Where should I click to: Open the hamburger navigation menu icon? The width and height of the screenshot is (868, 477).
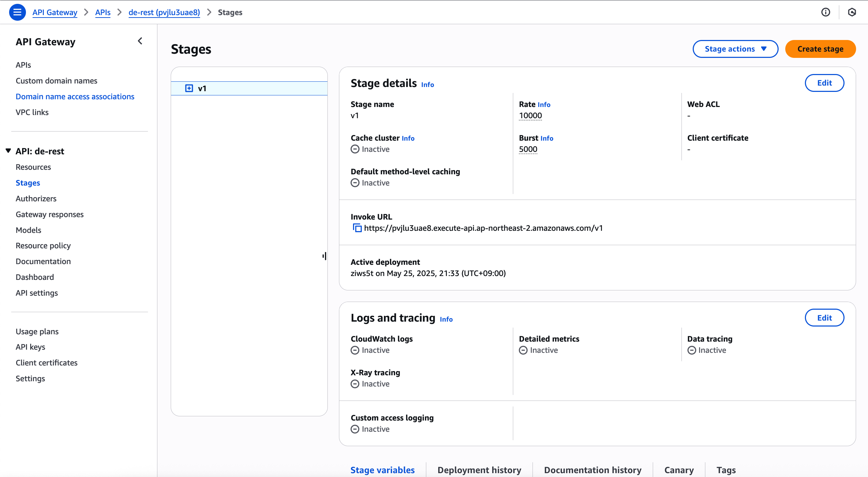[x=17, y=12]
